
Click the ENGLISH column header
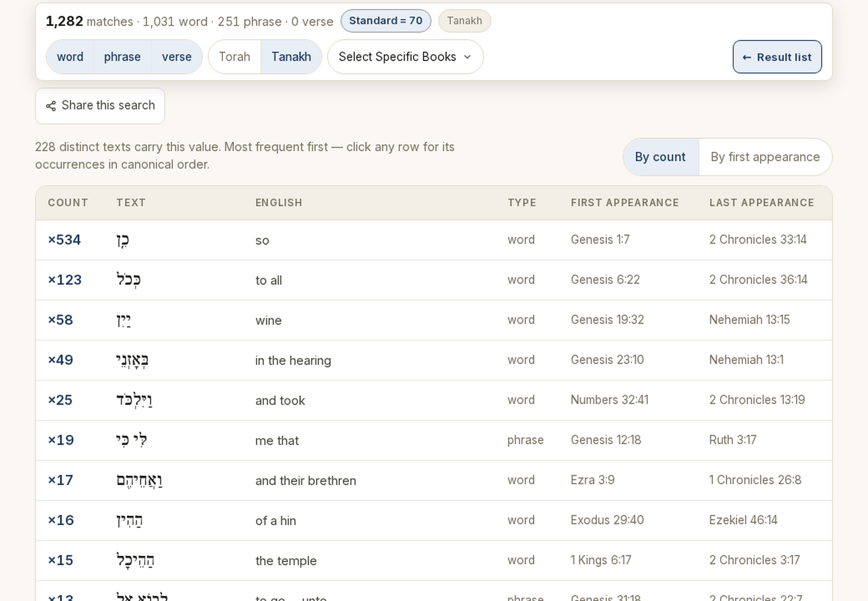[279, 203]
